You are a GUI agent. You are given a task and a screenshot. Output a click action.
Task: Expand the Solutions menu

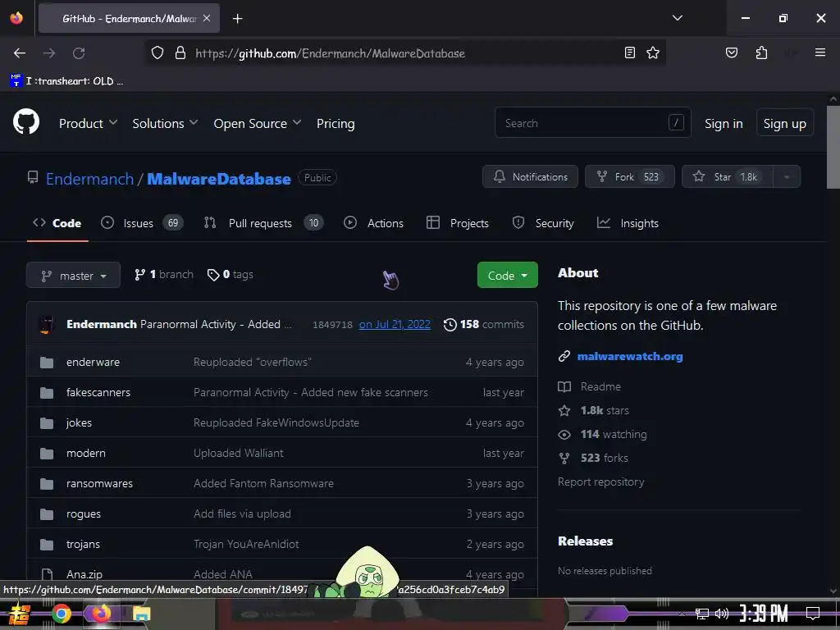point(165,123)
